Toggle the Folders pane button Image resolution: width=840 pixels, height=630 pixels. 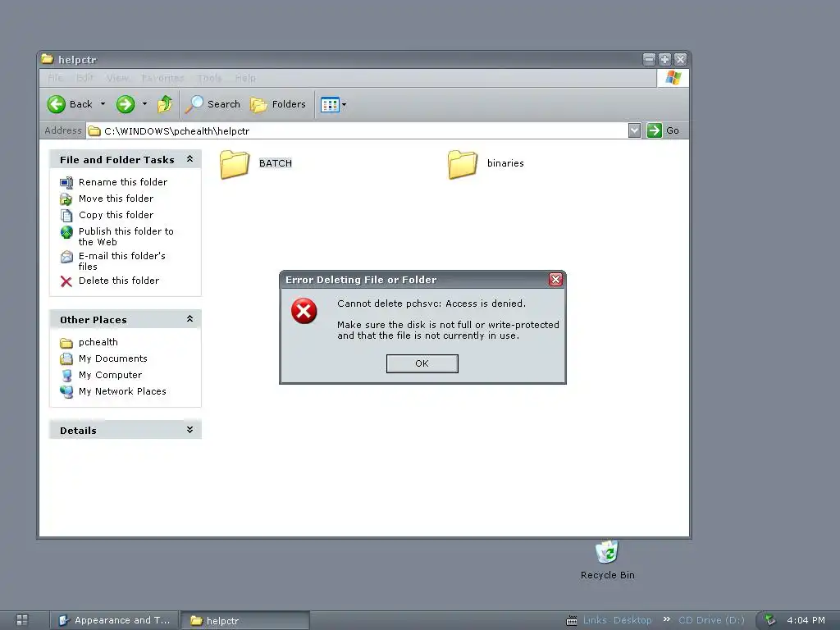(278, 104)
